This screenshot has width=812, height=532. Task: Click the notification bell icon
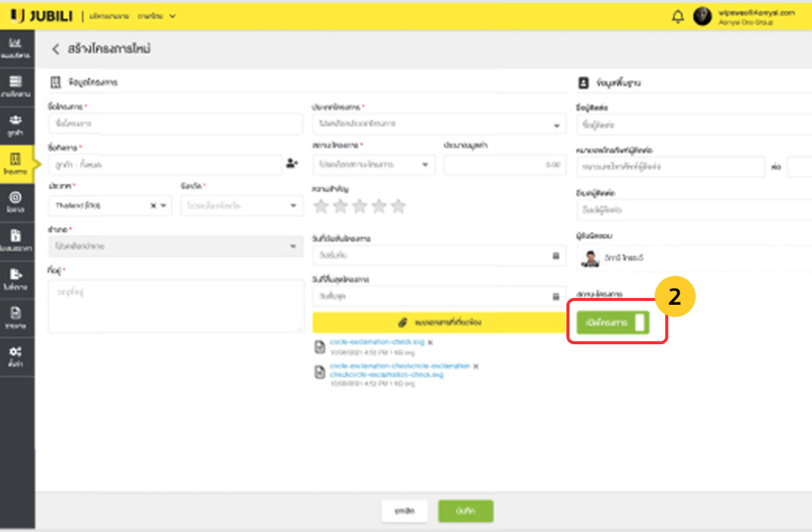pyautogui.click(x=677, y=17)
